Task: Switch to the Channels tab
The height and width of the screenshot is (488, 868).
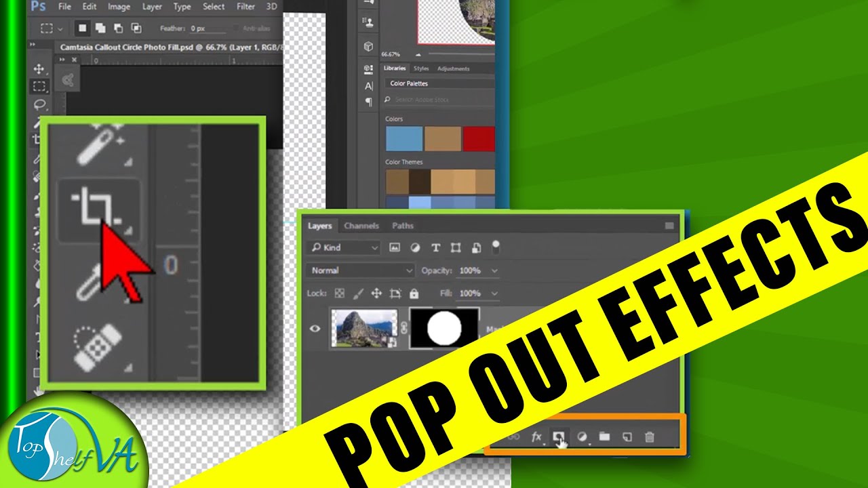Action: coord(361,226)
